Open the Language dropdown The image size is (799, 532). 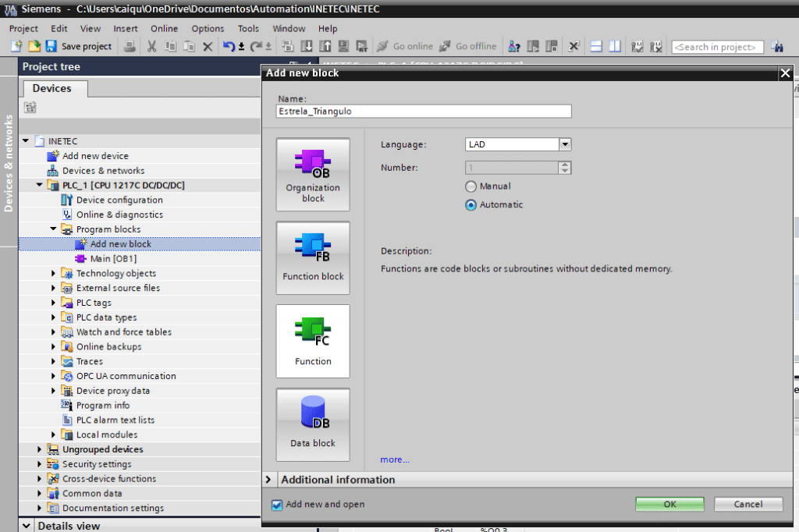565,144
